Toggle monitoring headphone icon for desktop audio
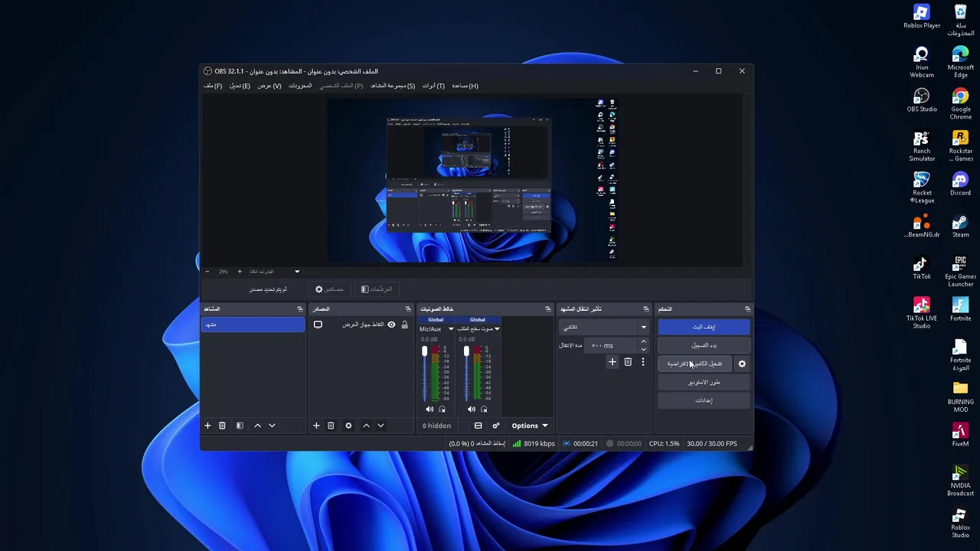Screen dimensions: 980x551 [x=484, y=409]
